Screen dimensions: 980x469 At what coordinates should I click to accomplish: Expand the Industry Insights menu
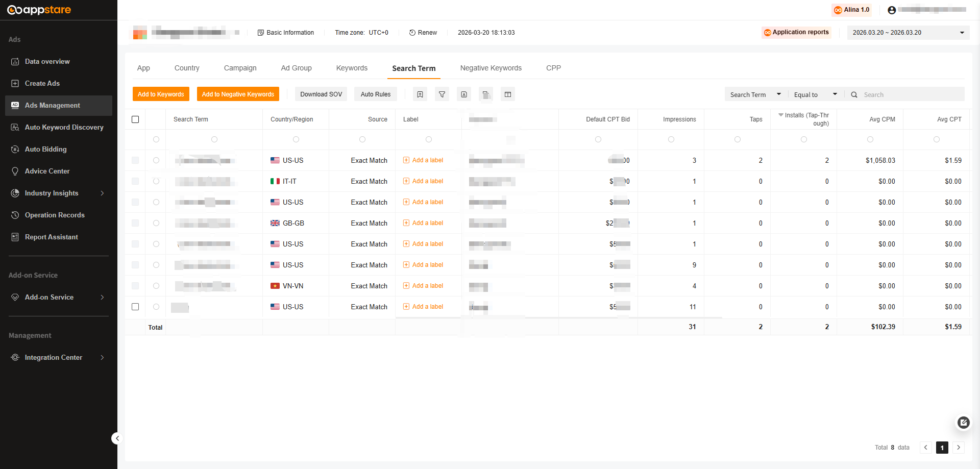(58, 193)
